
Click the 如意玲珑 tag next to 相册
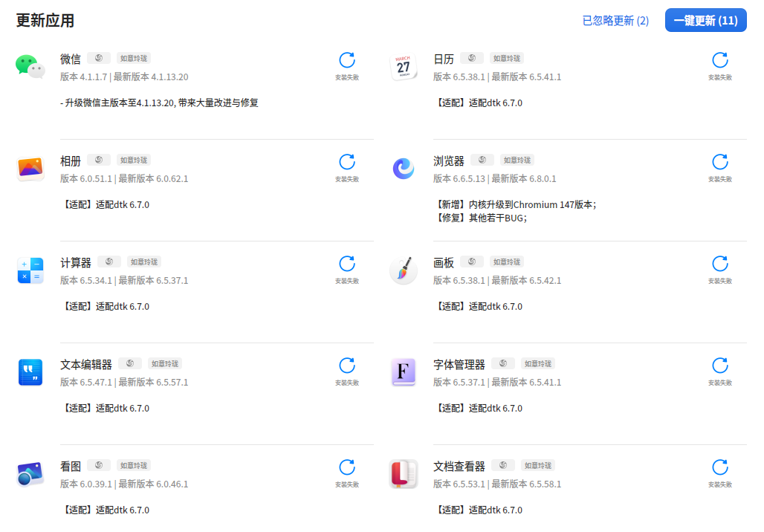coord(134,160)
